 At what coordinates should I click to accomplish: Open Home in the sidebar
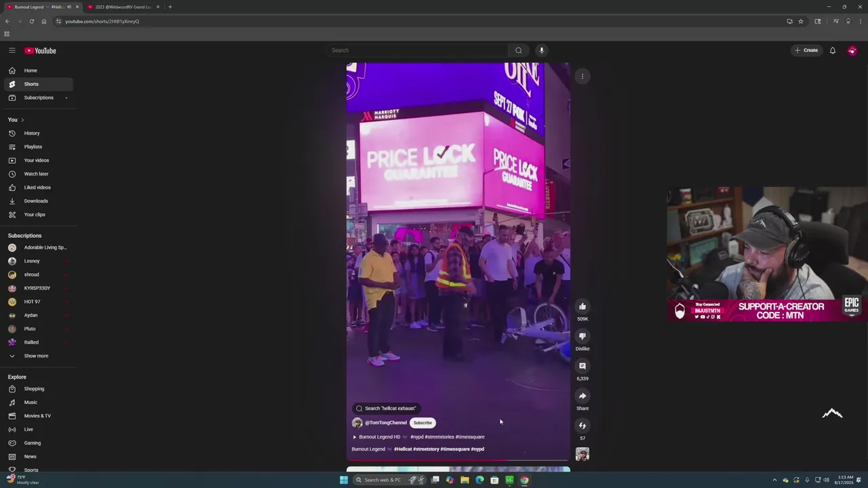pyautogui.click(x=37, y=70)
